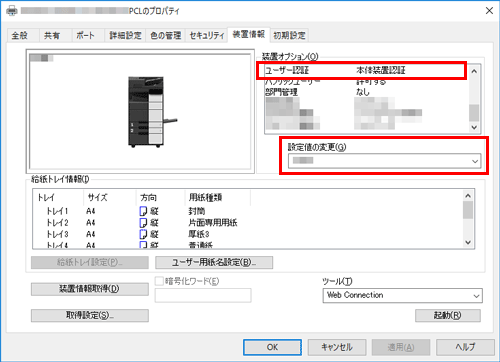Click the tray list scrollbar down arrow

[x=468, y=242]
